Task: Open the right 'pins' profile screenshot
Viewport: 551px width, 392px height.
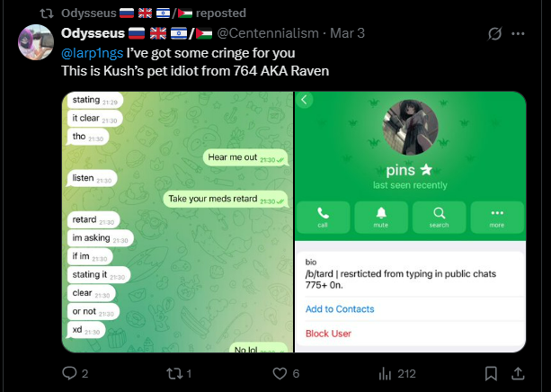Action: point(410,222)
